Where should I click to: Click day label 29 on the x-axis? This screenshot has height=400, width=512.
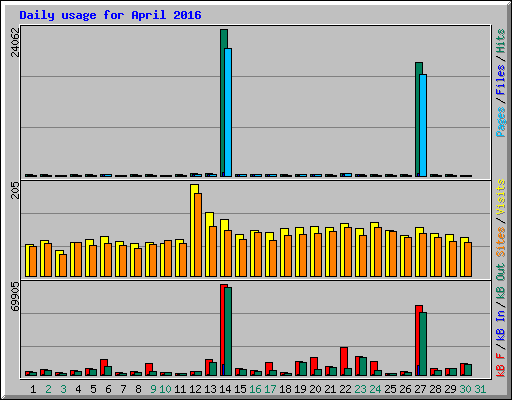(x=450, y=389)
